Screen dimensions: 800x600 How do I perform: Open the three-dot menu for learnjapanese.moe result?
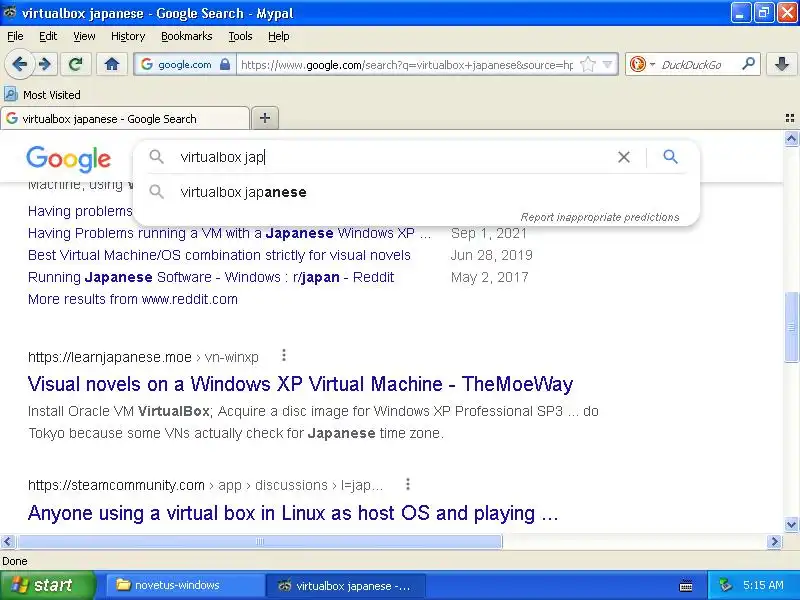pos(284,355)
